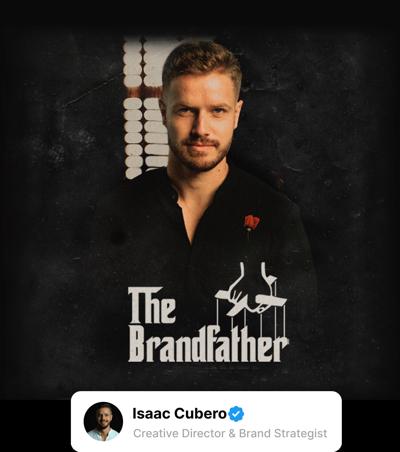
Task: Click the ampersand in the subtitle
Action: tap(231, 433)
